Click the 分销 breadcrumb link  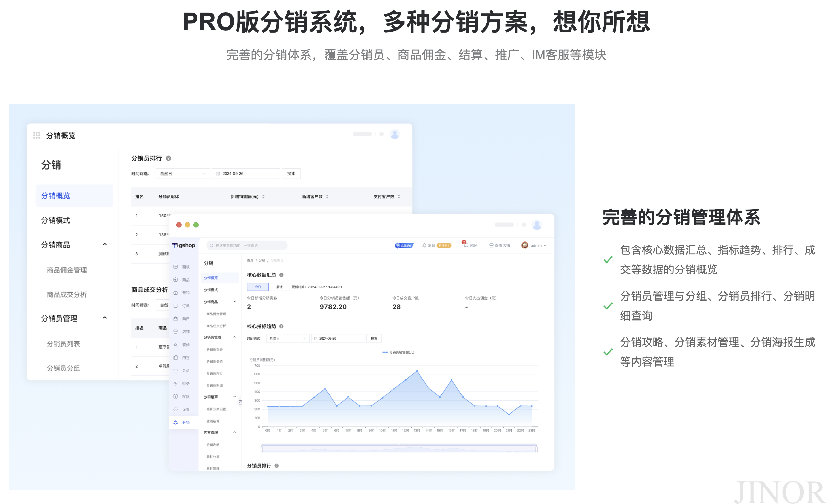click(262, 260)
